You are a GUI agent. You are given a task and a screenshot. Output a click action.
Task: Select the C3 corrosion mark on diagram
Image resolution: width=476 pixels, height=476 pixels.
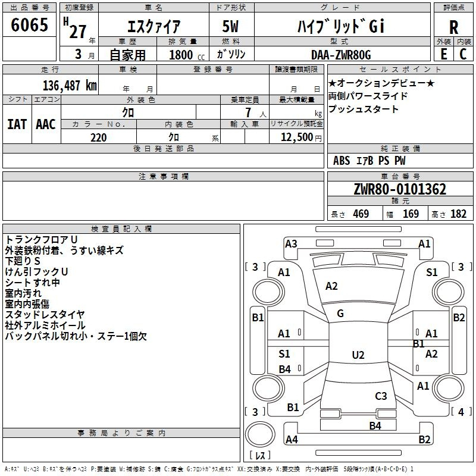[x=381, y=396]
